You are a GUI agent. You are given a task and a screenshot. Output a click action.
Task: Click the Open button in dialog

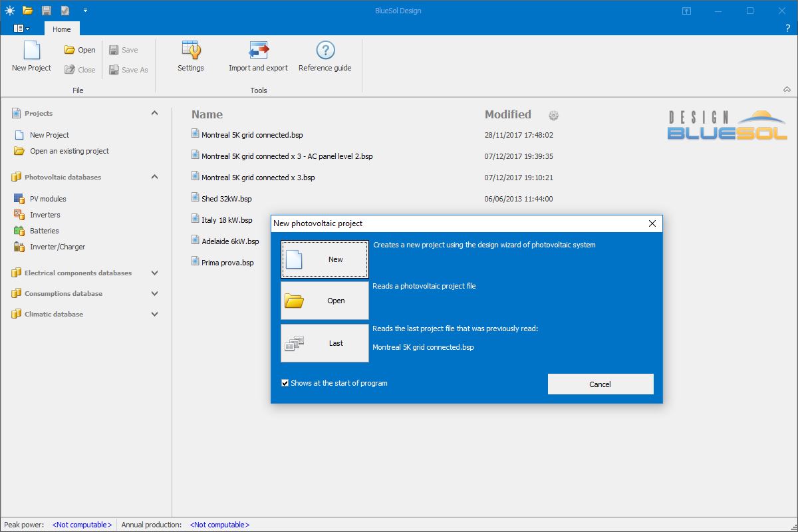[x=325, y=301]
